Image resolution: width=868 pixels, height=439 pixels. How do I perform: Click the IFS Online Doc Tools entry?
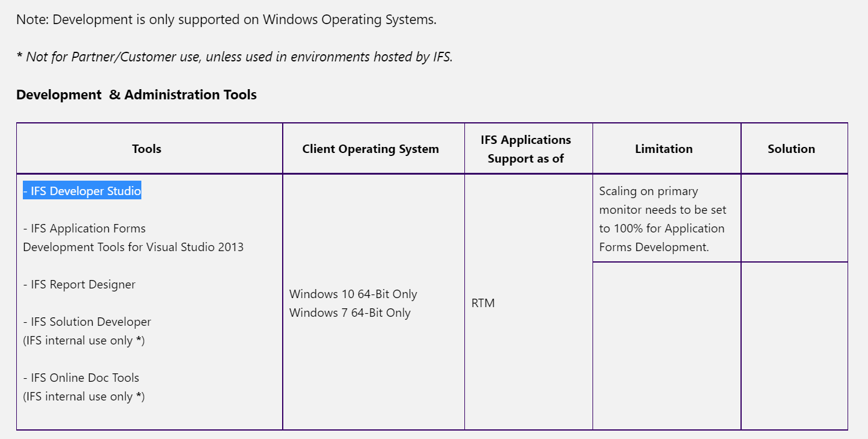click(81, 378)
